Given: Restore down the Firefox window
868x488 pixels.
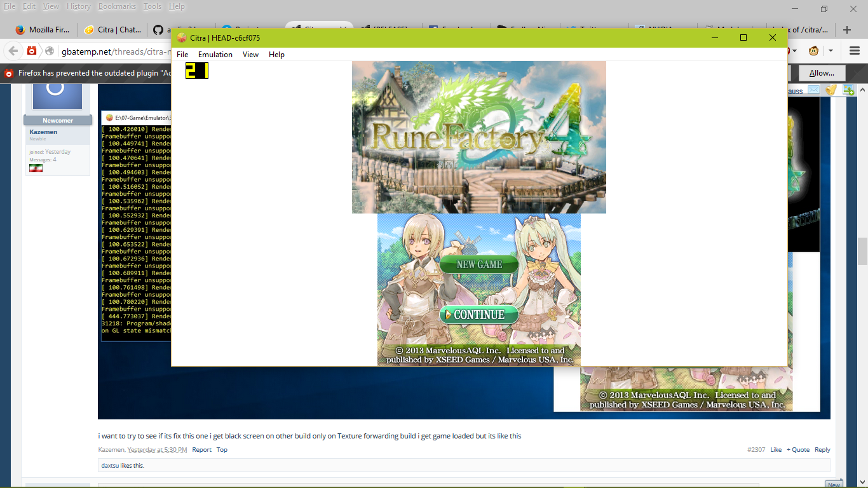Looking at the screenshot, I should pyautogui.click(x=824, y=9).
